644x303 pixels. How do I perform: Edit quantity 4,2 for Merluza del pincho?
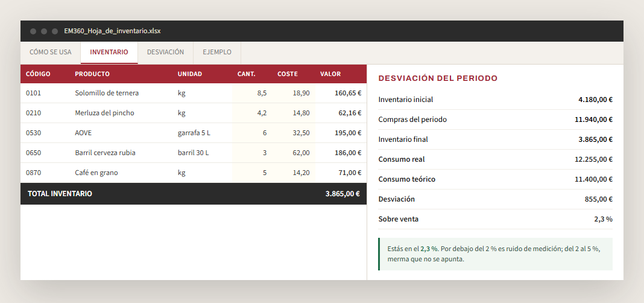252,113
